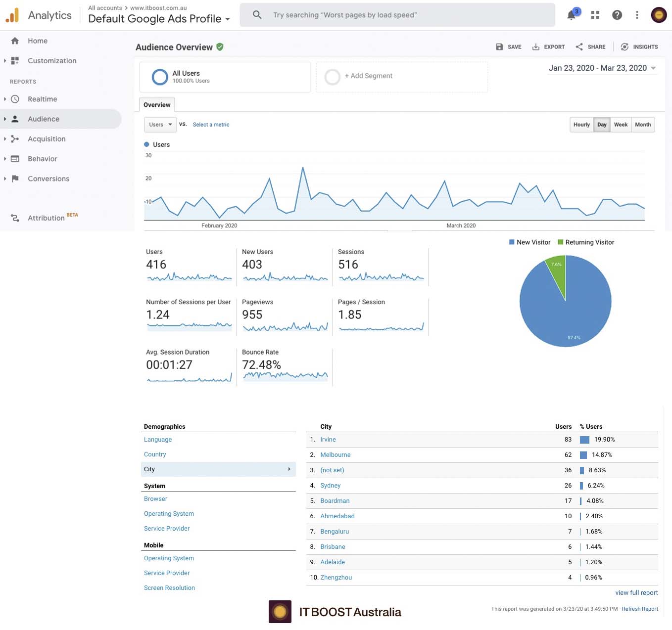Viewport: 672px width, 630px height.
Task: Open the Behavior report section
Action: click(x=43, y=159)
